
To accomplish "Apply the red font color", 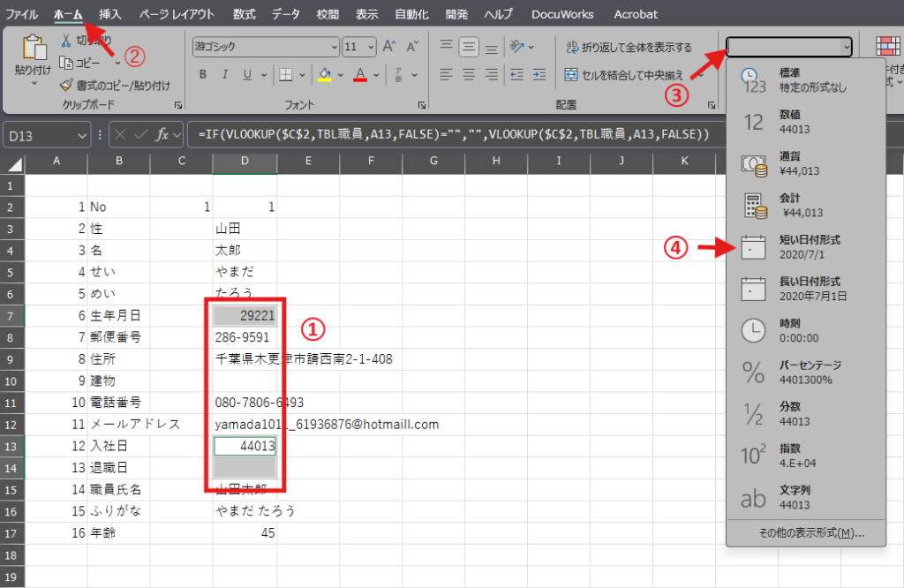I will tap(360, 74).
